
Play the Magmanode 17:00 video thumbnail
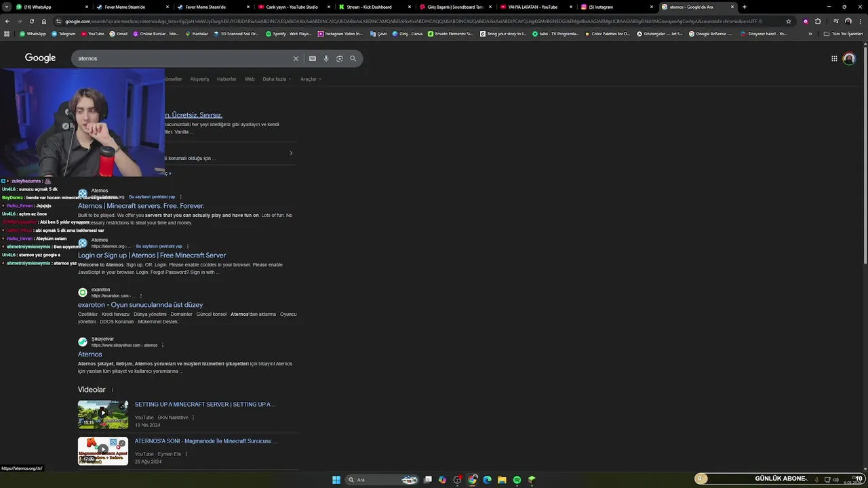click(103, 451)
